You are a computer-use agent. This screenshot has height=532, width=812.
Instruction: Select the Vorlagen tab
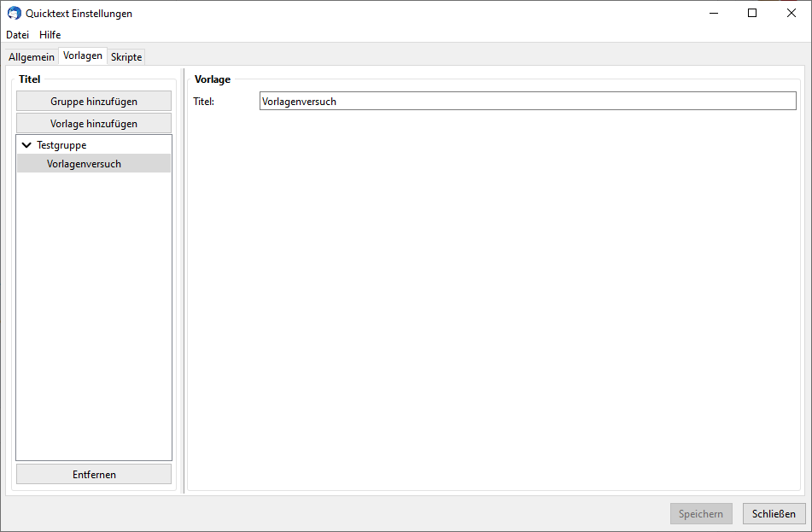83,56
